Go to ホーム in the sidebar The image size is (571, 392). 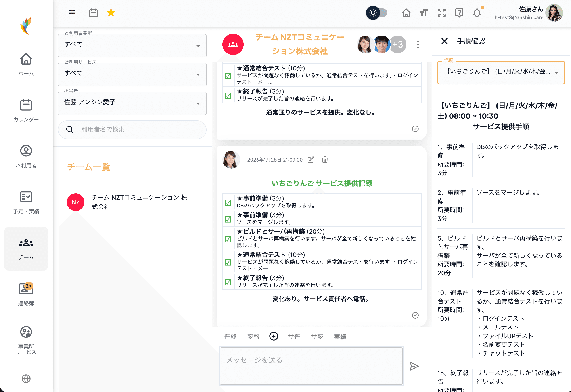click(x=26, y=64)
